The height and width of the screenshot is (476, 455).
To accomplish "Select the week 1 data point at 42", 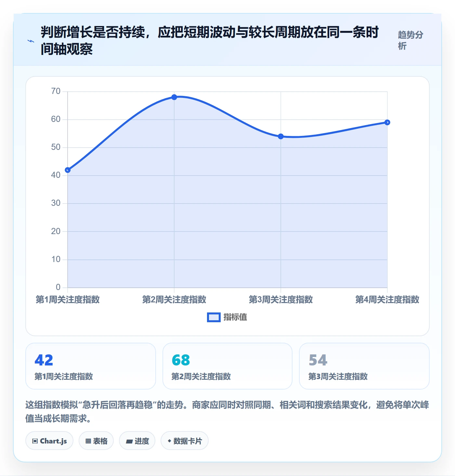I will 68,170.
